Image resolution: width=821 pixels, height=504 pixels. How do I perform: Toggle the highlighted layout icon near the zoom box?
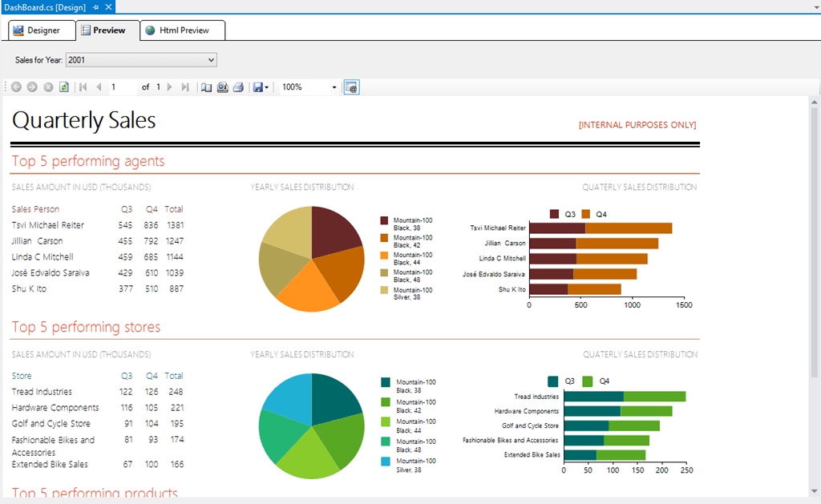pyautogui.click(x=351, y=87)
